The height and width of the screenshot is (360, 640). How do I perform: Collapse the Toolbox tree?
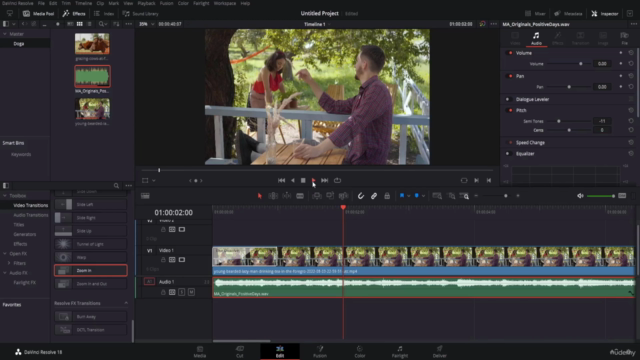pos(5,196)
